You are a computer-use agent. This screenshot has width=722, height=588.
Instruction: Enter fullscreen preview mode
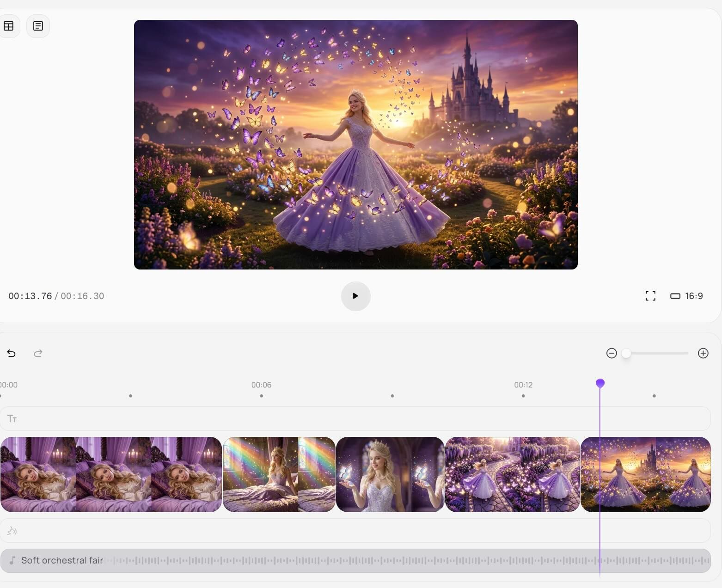[x=650, y=296]
